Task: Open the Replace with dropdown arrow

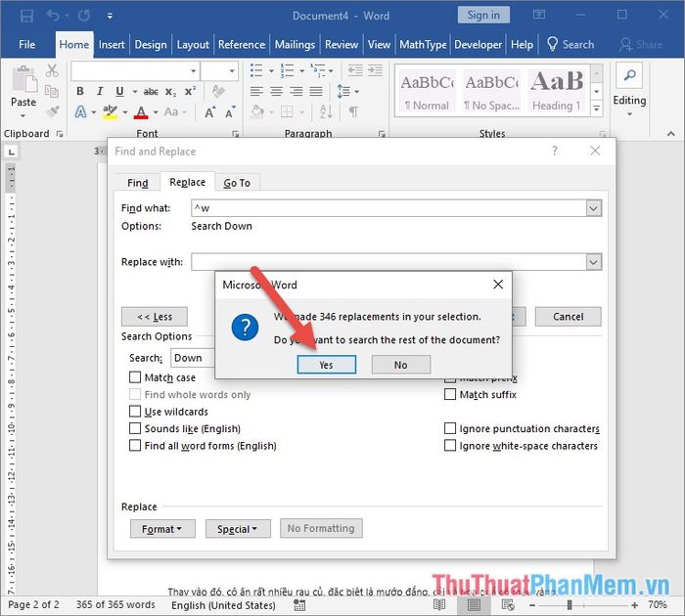Action: point(593,262)
